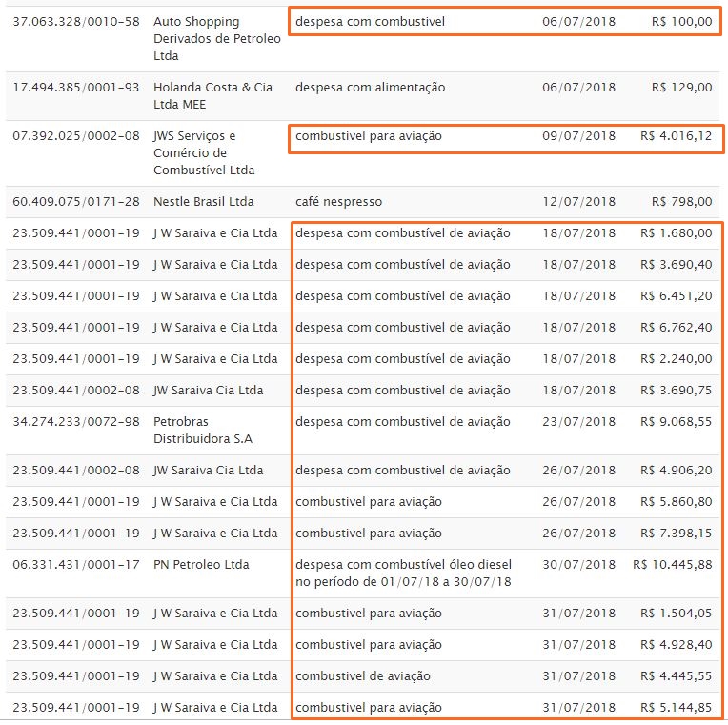Viewport: 728px width, 725px height.
Task: Select the description in the R$ 9.068,55 row
Action: pyautogui.click(x=402, y=422)
